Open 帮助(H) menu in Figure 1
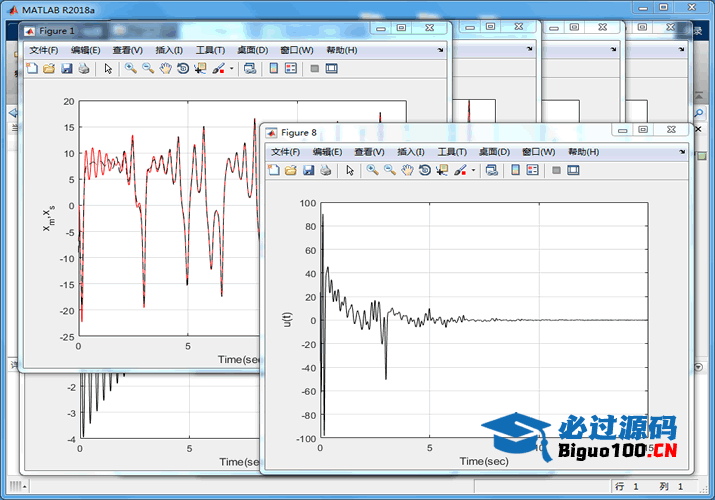The image size is (715, 500). coord(342,50)
